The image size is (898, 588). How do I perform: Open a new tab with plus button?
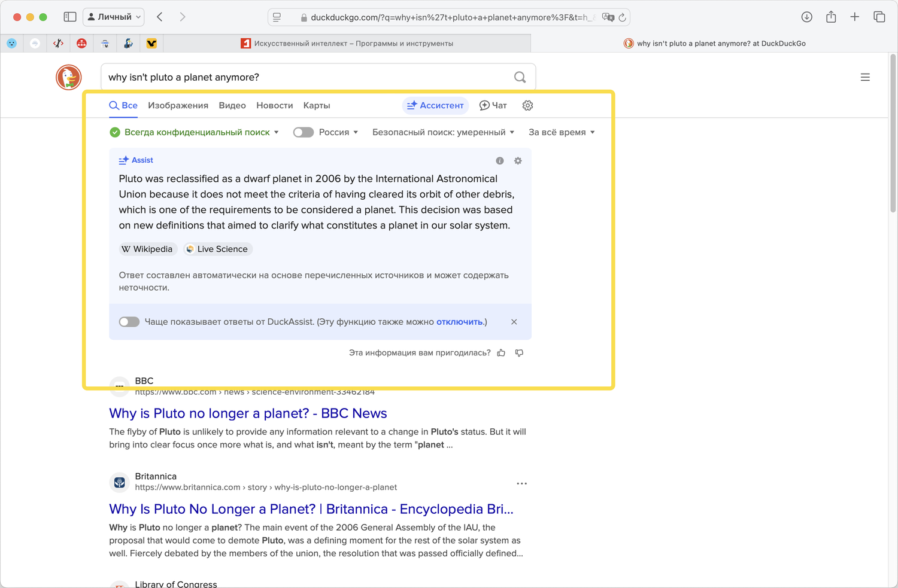tap(855, 17)
